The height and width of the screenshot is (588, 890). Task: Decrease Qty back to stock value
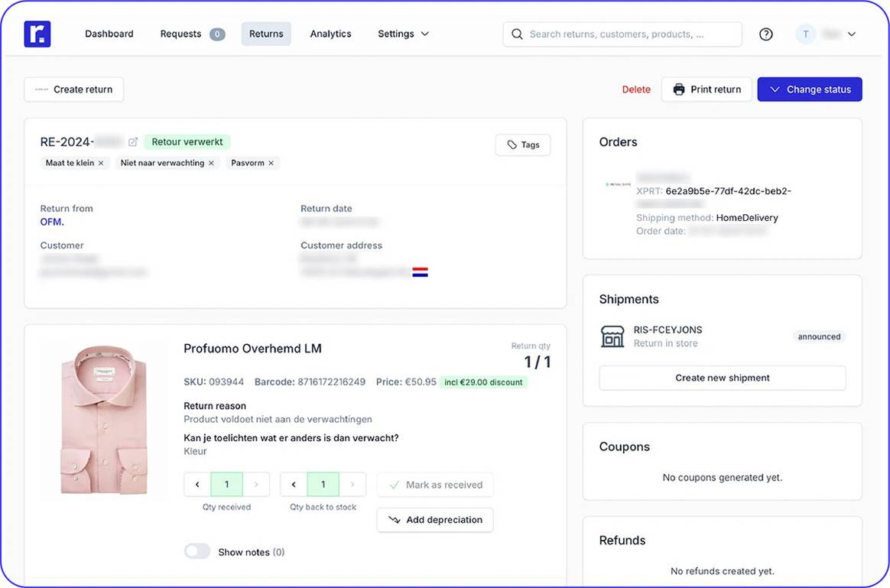click(294, 485)
